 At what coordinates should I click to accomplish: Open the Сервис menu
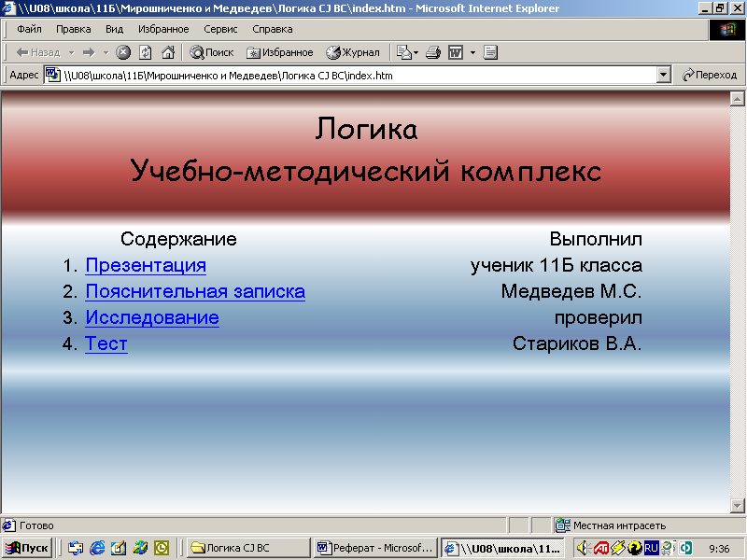220,30
